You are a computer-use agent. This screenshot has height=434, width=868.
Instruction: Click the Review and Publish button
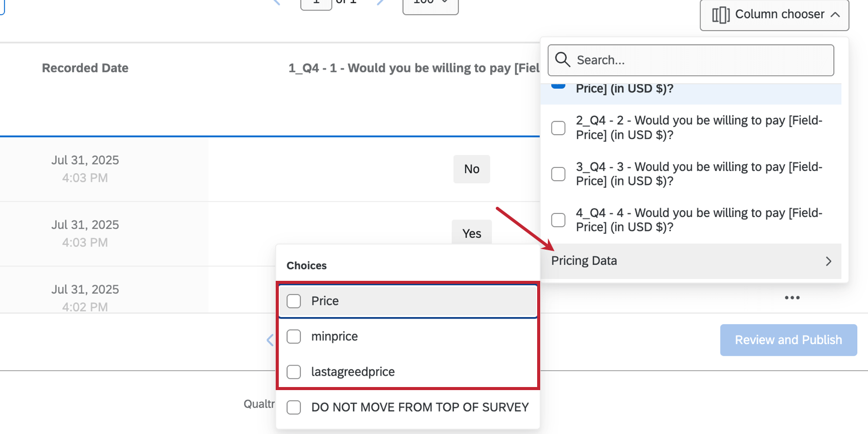pos(788,340)
